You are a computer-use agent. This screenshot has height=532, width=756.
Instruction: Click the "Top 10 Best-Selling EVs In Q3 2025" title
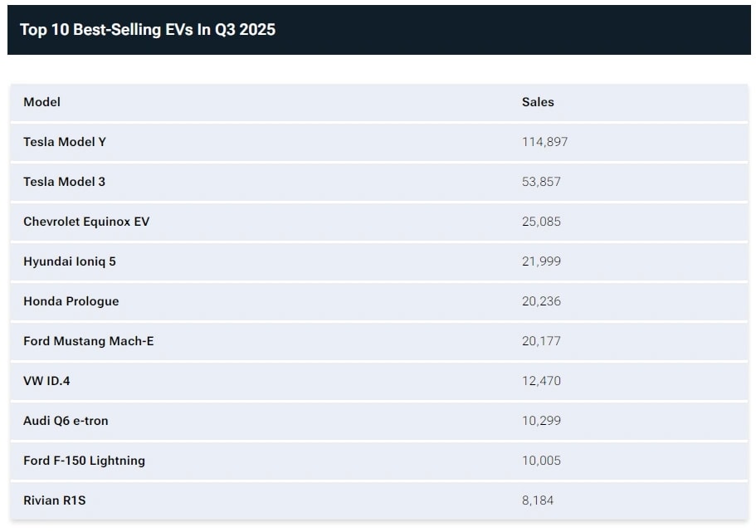tap(148, 30)
